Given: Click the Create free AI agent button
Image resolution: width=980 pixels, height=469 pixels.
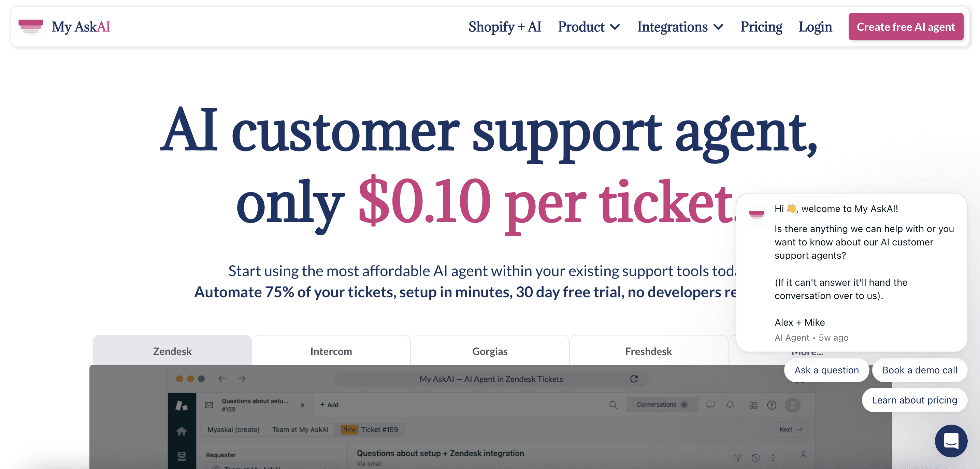Looking at the screenshot, I should 905,27.
